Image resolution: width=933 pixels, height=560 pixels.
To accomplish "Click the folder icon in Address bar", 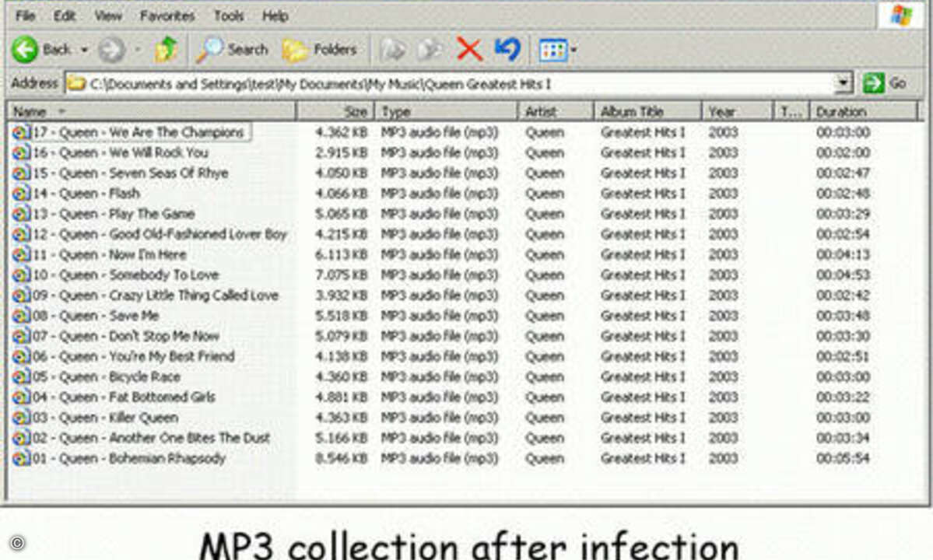I will 76,84.
